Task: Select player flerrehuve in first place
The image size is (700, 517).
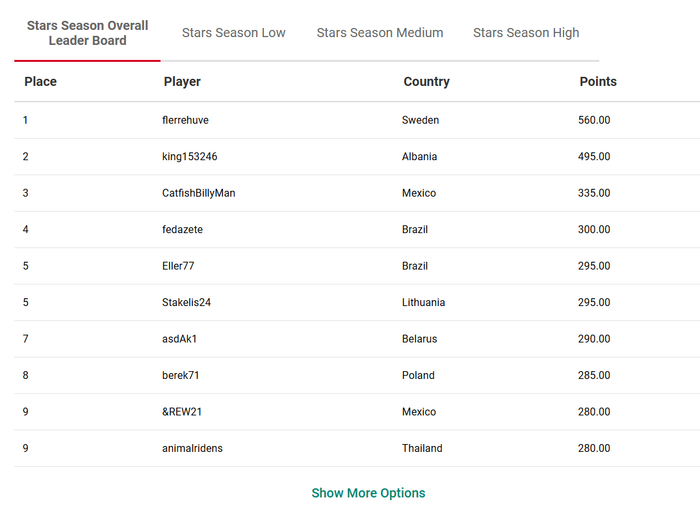Action: (186, 120)
